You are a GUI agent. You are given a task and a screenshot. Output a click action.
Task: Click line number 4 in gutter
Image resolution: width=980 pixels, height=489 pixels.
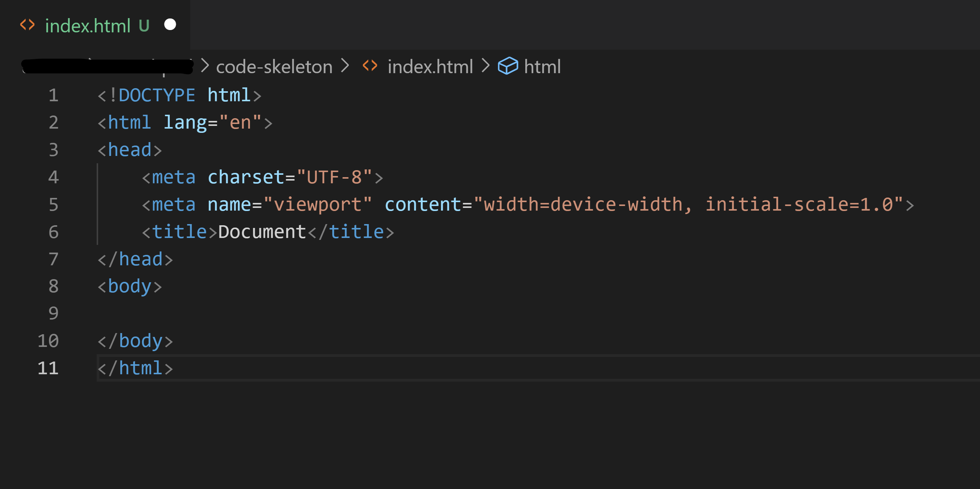(x=54, y=178)
